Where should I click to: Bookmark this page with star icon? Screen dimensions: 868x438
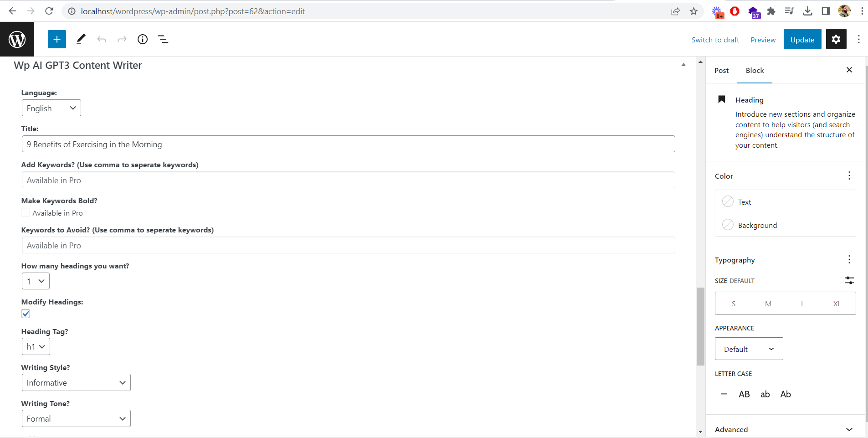693,11
